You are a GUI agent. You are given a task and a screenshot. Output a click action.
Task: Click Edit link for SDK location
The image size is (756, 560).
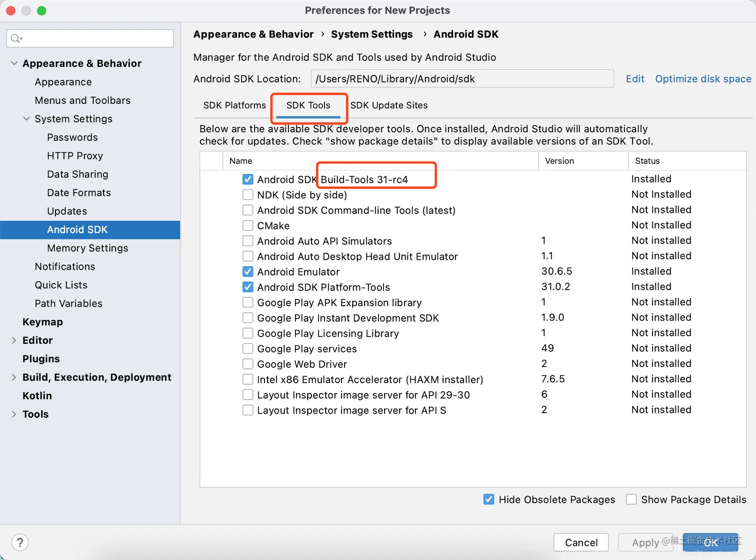[x=635, y=79]
